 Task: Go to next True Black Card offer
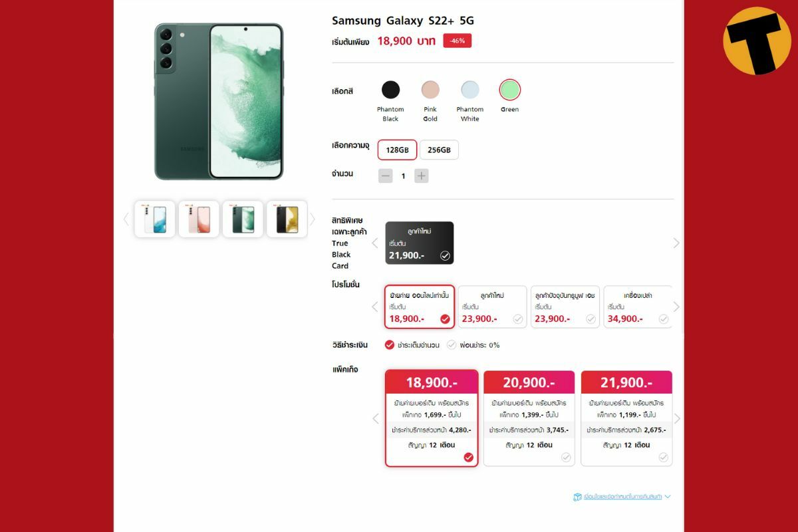pos(676,243)
